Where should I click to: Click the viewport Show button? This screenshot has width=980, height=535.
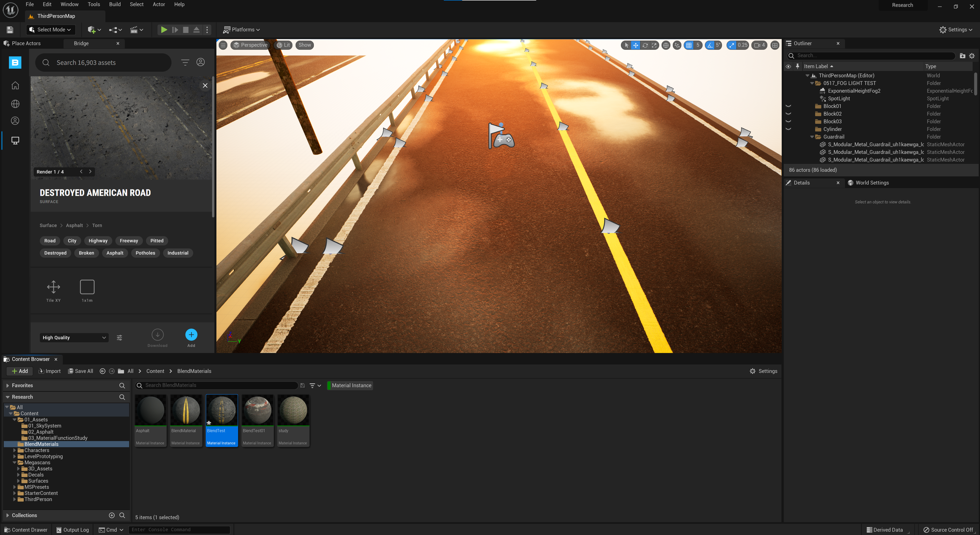point(304,45)
